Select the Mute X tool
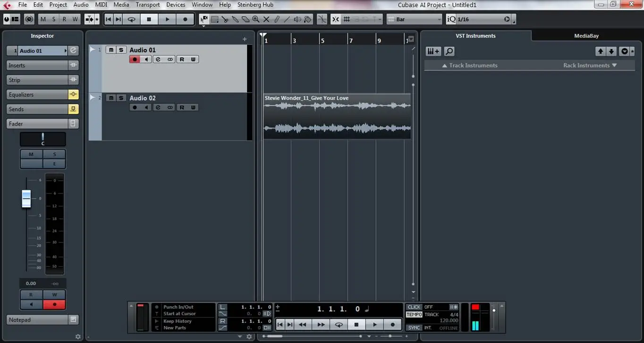The height and width of the screenshot is (343, 644). pos(266,19)
